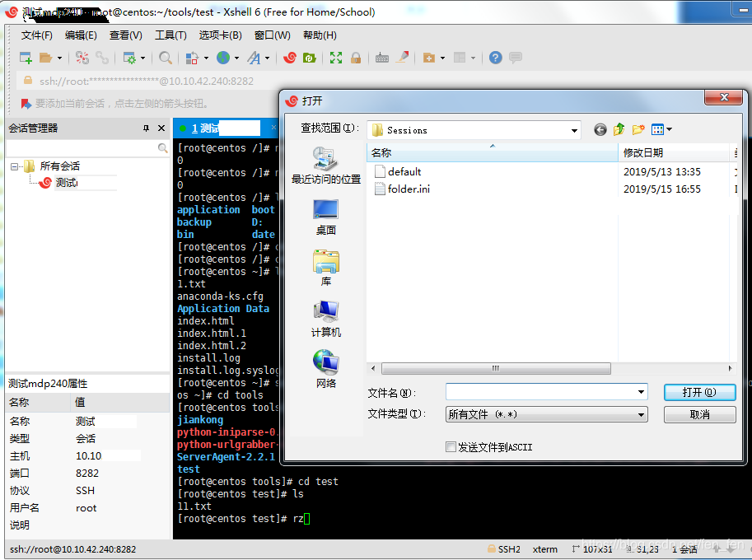Click the Back arrow in Open dialog
Image resolution: width=752 pixels, height=560 pixels.
(x=600, y=129)
